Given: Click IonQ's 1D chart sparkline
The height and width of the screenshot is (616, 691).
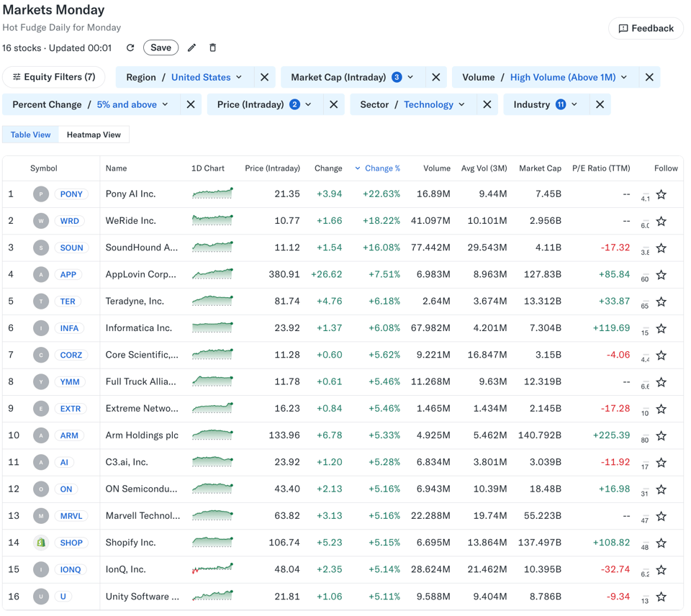Looking at the screenshot, I should [212, 569].
